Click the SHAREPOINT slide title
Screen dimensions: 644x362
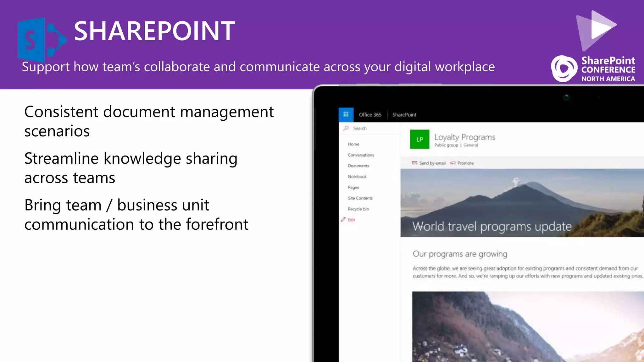pyautogui.click(x=154, y=31)
